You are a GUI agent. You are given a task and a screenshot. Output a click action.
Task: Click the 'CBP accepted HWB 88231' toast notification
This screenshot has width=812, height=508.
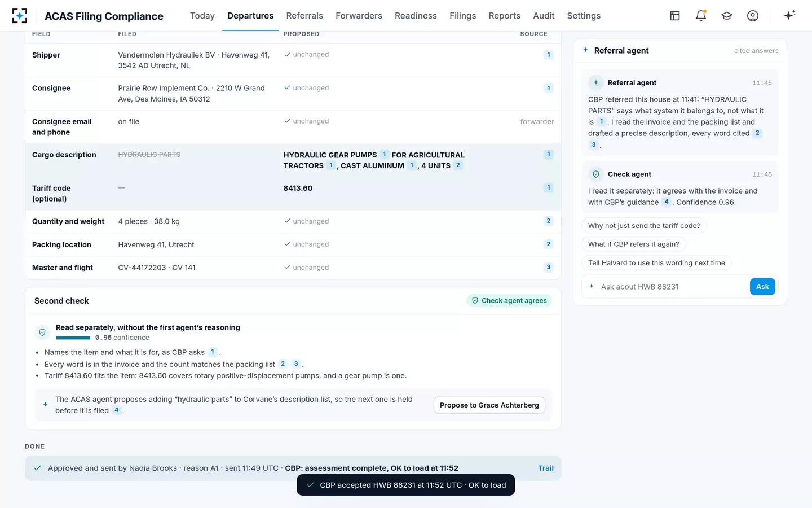(406, 485)
